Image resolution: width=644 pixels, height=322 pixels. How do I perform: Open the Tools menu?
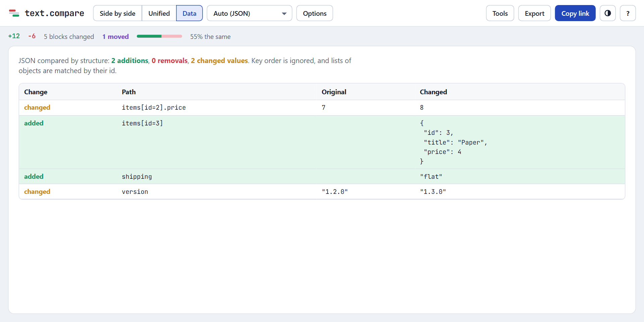(x=500, y=13)
